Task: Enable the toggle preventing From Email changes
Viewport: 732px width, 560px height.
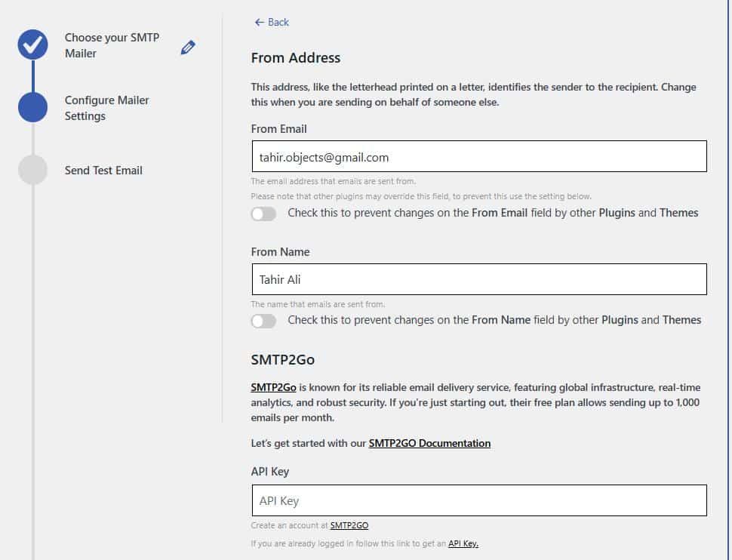Action: [264, 214]
